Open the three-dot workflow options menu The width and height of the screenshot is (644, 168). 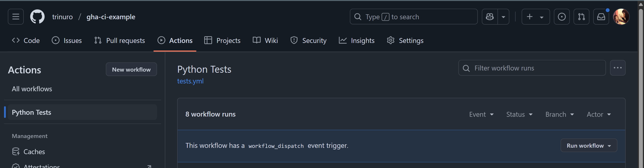pos(618,68)
